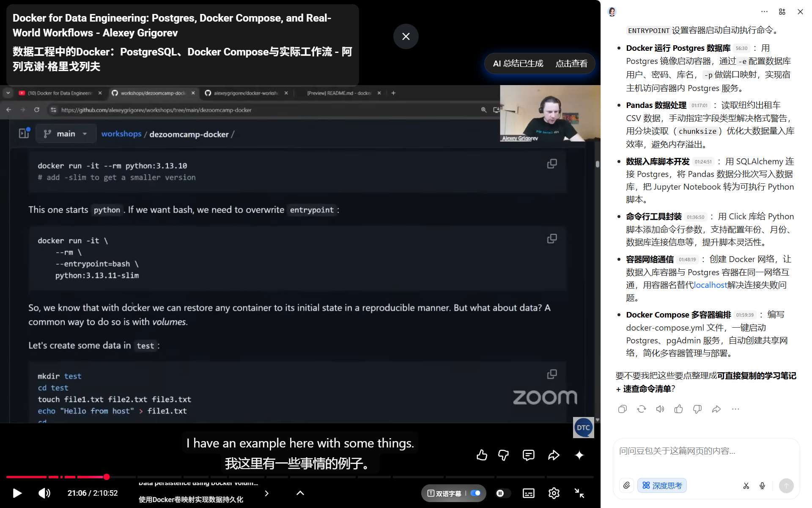Jump to the 容器网络通信 01:48:19 timestamp

(687, 260)
